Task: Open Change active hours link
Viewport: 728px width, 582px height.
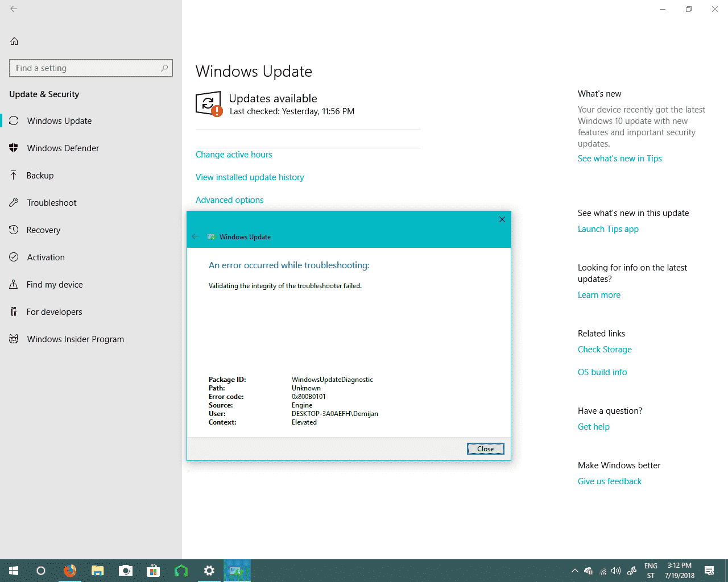Action: click(234, 155)
